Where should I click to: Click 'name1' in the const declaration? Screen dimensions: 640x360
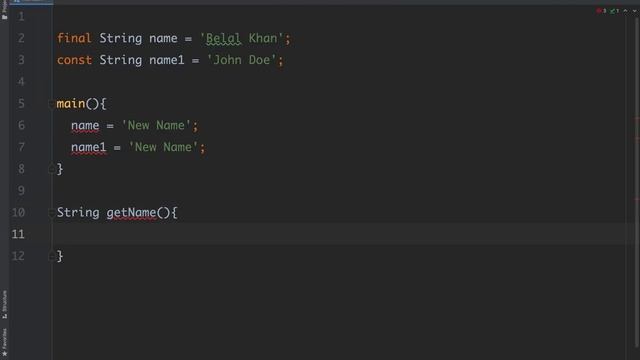tap(167, 60)
